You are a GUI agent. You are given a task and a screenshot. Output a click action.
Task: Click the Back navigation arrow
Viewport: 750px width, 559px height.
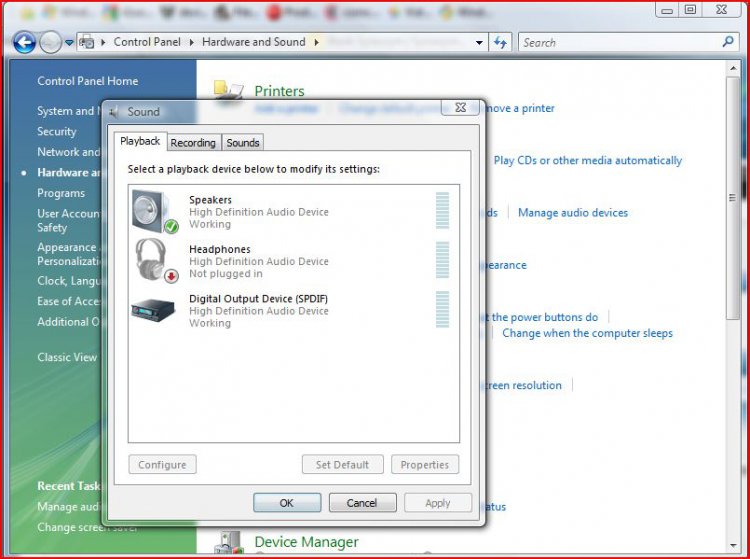click(24, 43)
